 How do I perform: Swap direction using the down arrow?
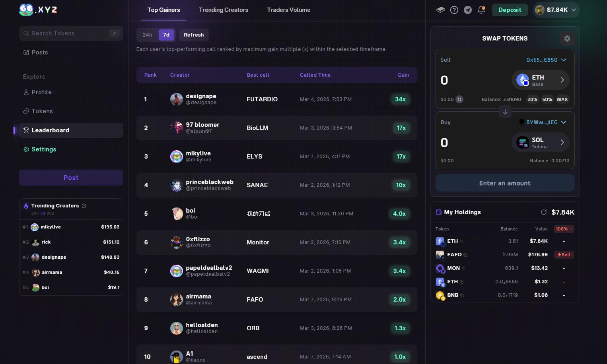click(x=505, y=112)
